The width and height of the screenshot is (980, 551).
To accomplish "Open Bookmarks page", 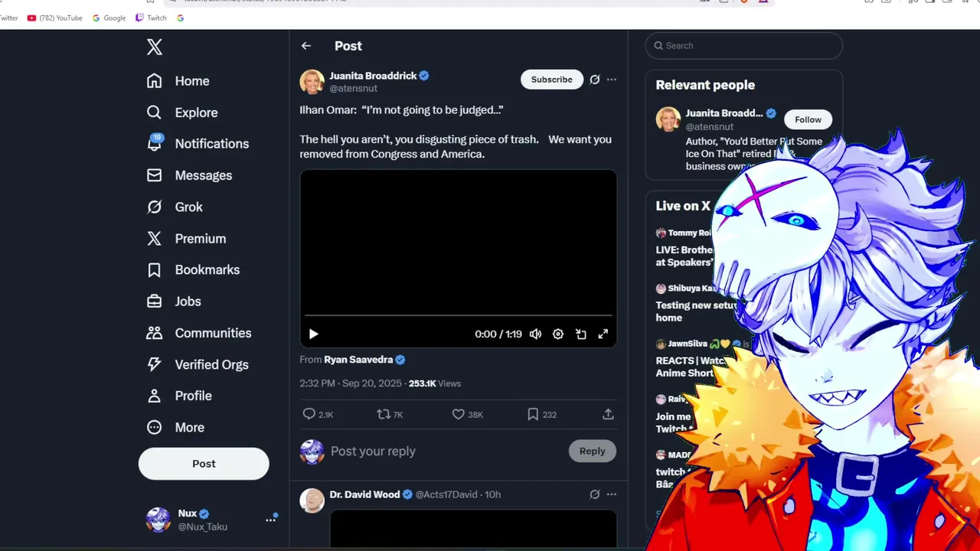I will point(193,270).
